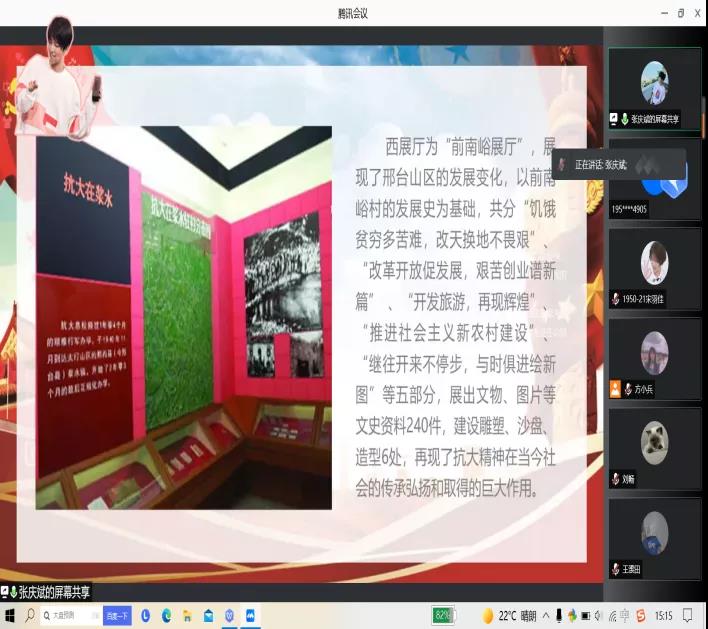Click the green microphone icon beside 张庆斌

pos(624,117)
